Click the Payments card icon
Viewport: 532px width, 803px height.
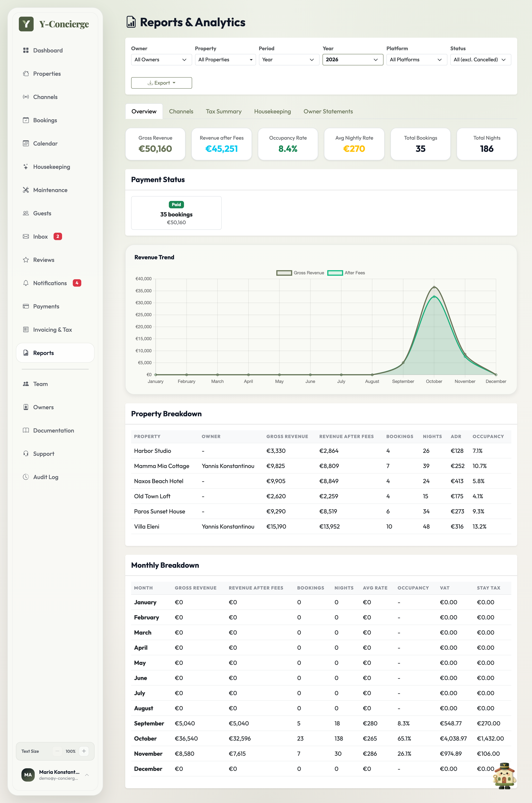click(x=26, y=306)
